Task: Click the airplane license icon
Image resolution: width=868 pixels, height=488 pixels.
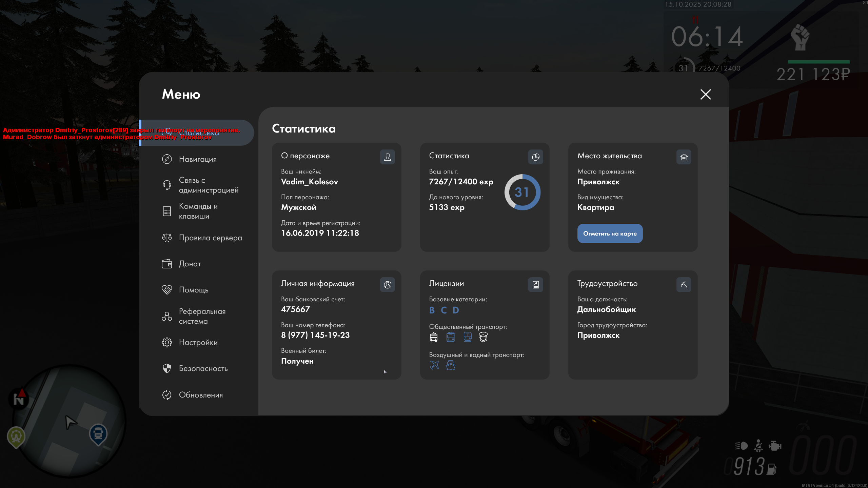Action: click(434, 365)
